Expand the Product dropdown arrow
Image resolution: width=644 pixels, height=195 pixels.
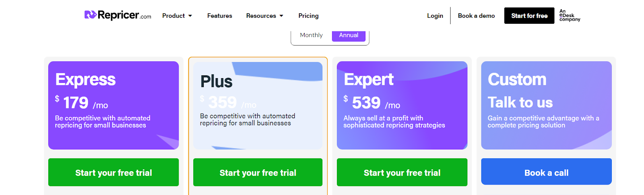pos(190,16)
